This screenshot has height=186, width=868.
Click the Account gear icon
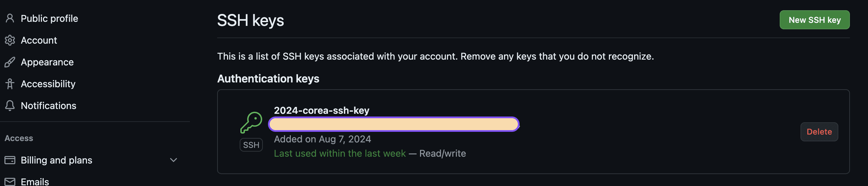[x=10, y=40]
